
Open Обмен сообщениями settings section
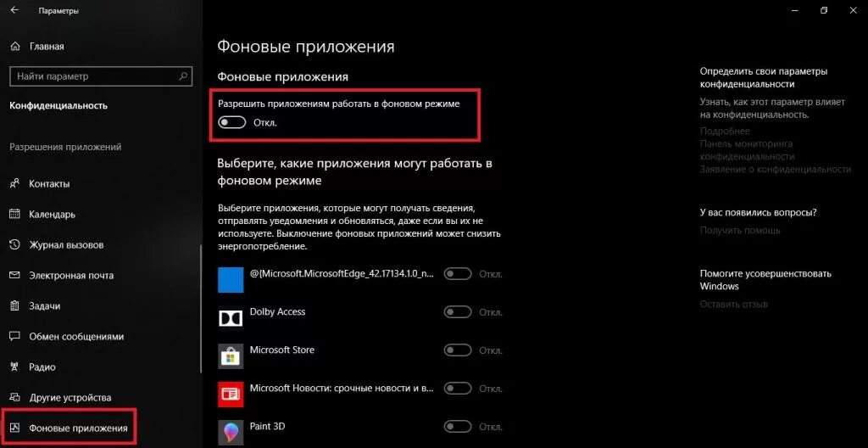pos(76,337)
